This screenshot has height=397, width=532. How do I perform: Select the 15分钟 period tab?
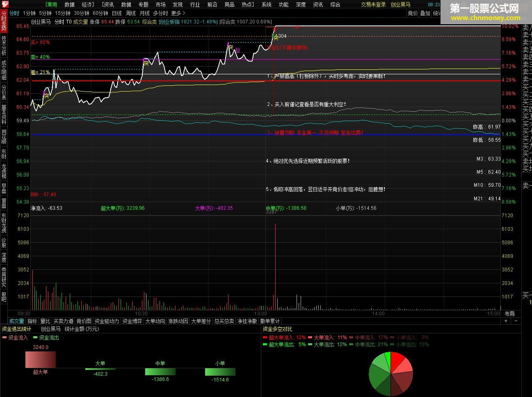point(63,13)
